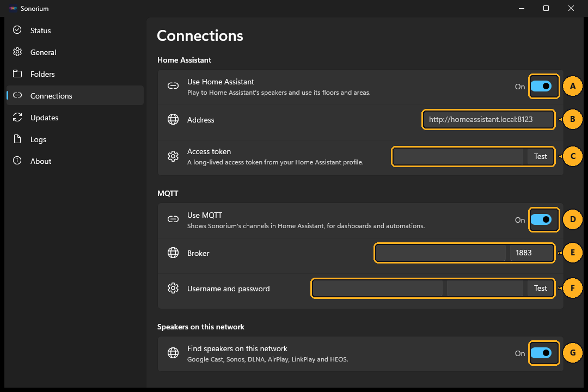Go to the Folders page
The width and height of the screenshot is (588, 392).
(75, 74)
